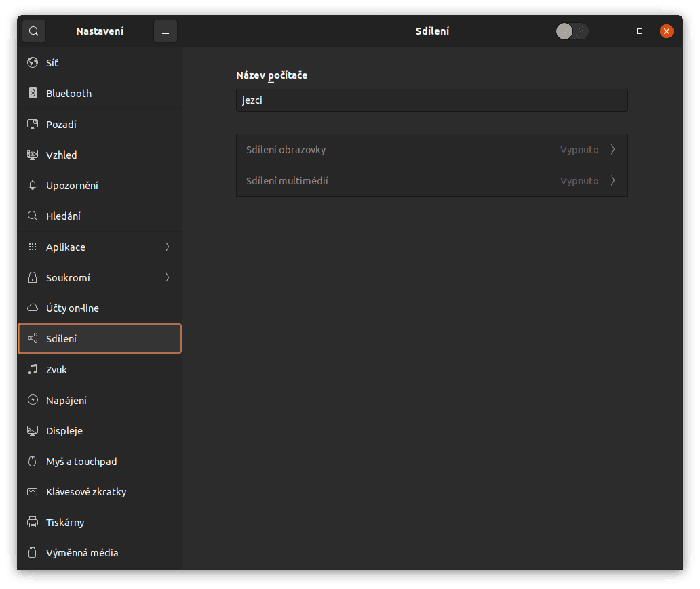Click the cloud icon for Účty on-line
700x589 pixels.
[x=32, y=308]
